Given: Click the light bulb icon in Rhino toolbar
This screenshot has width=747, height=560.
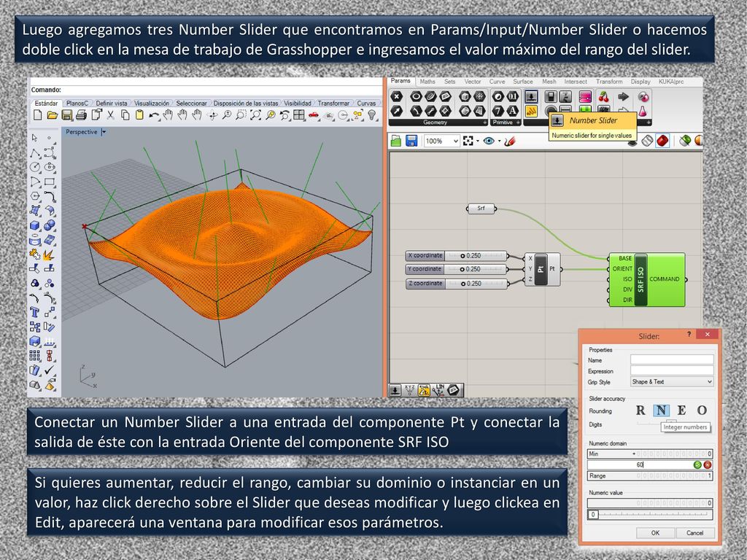Looking at the screenshot, I should [371, 114].
